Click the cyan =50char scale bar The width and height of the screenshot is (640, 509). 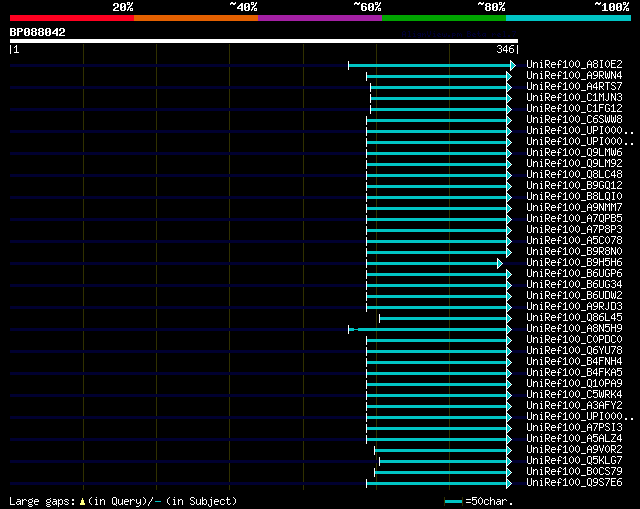[453, 502]
